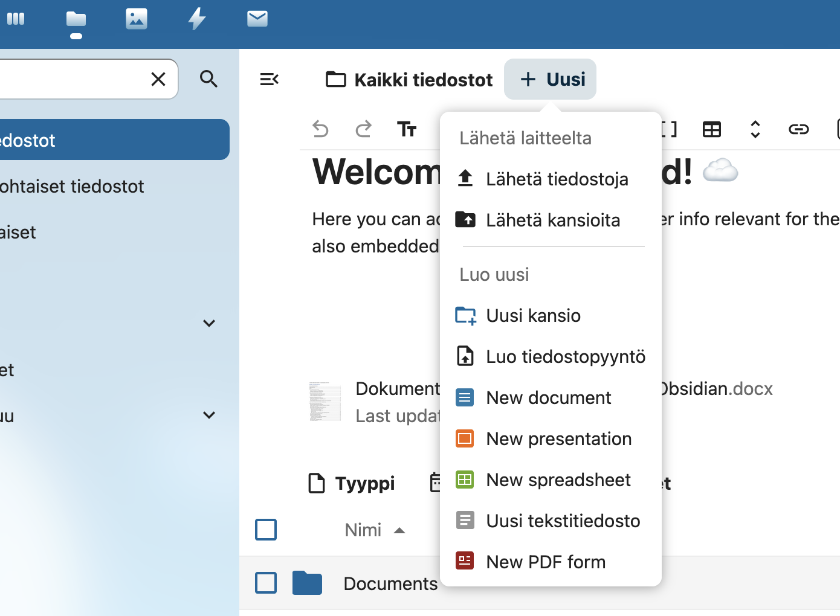Screen dimensions: 840x616
Task: Click the Kaikki tiedostot breadcrumb
Action: pos(409,80)
